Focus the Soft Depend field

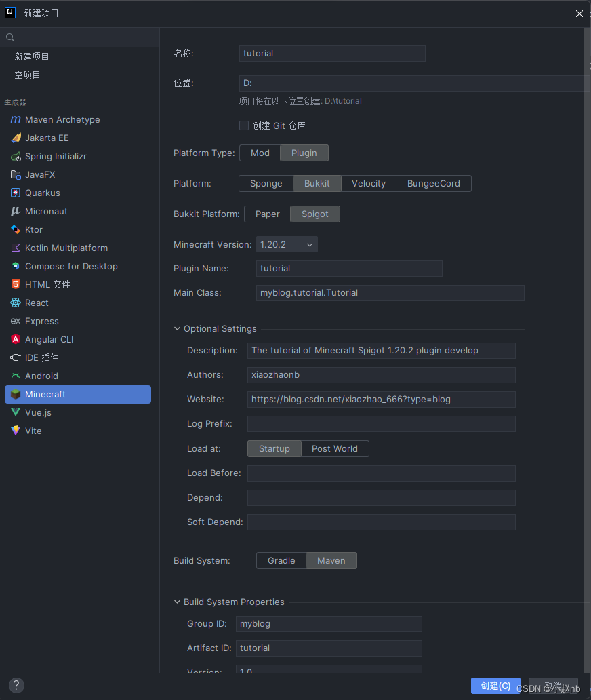coord(382,522)
